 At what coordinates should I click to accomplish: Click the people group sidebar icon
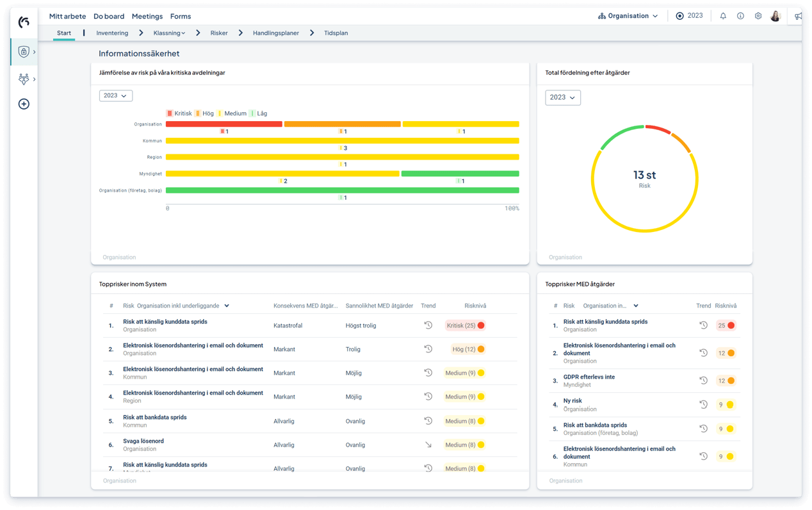pos(24,79)
